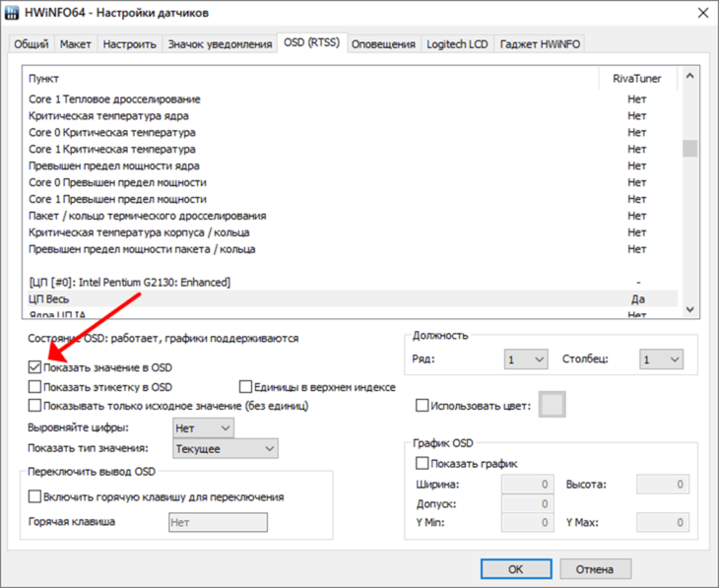
Task: Switch to the Значок уведомления tab
Action: tap(220, 44)
